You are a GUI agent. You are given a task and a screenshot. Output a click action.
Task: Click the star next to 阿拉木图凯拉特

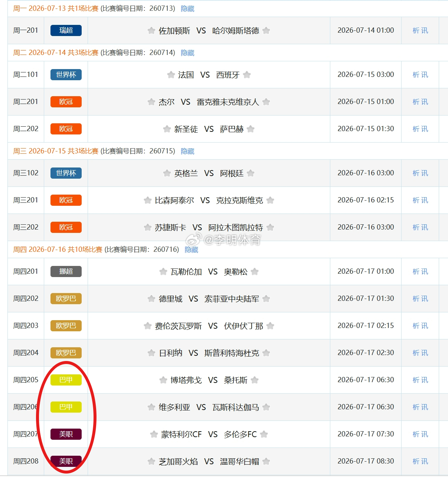coord(270,227)
